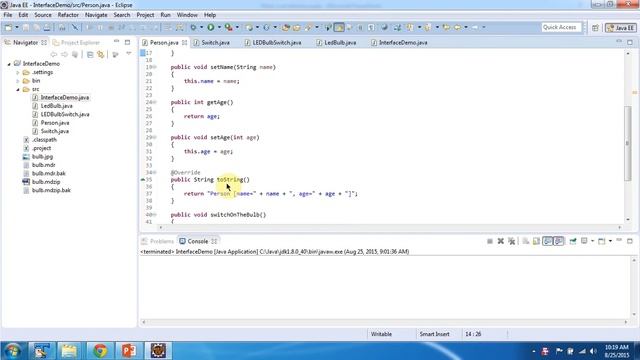This screenshot has height=360, width=640.
Task: Toggle Mark Occurrences highlighted toolbar button
Action: coord(339,27)
